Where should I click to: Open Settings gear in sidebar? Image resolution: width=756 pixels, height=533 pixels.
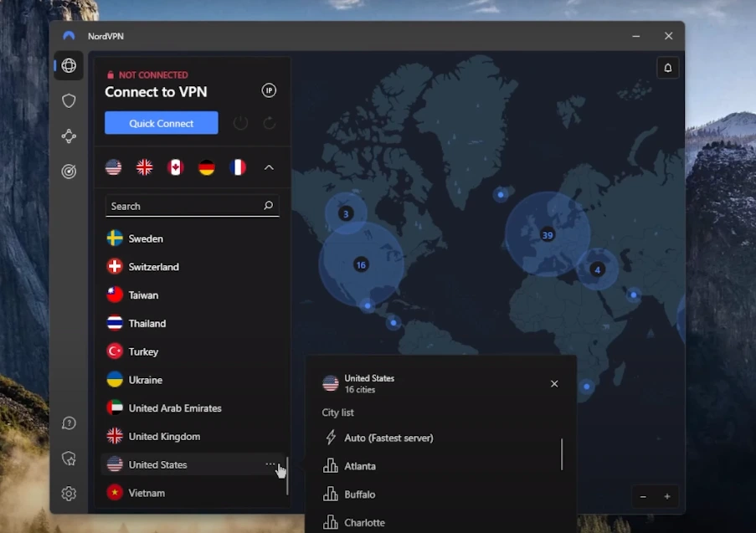pos(69,494)
